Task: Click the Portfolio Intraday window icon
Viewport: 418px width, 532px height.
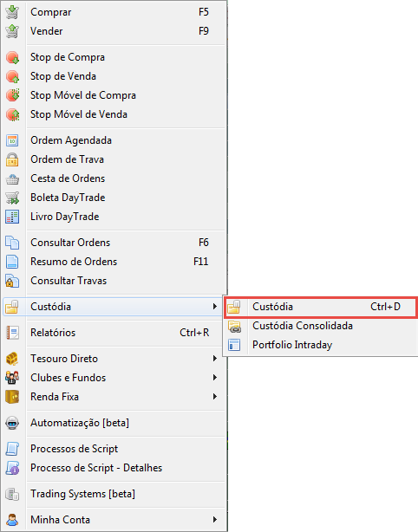Action: (x=234, y=345)
